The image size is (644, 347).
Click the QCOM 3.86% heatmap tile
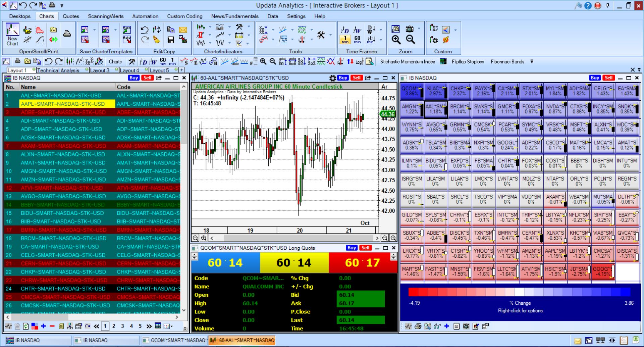click(412, 91)
